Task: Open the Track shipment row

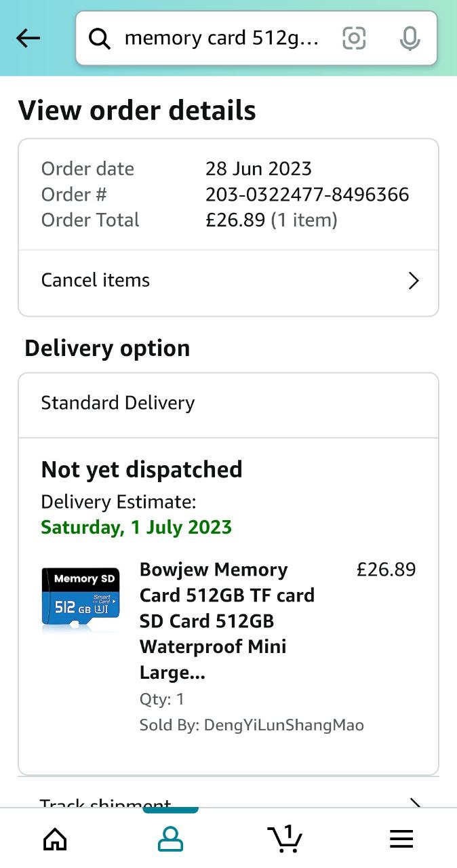Action: coord(106,803)
